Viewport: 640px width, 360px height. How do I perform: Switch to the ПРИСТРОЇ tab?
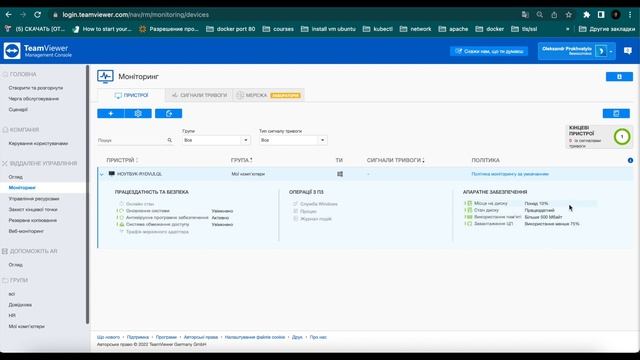(131, 95)
